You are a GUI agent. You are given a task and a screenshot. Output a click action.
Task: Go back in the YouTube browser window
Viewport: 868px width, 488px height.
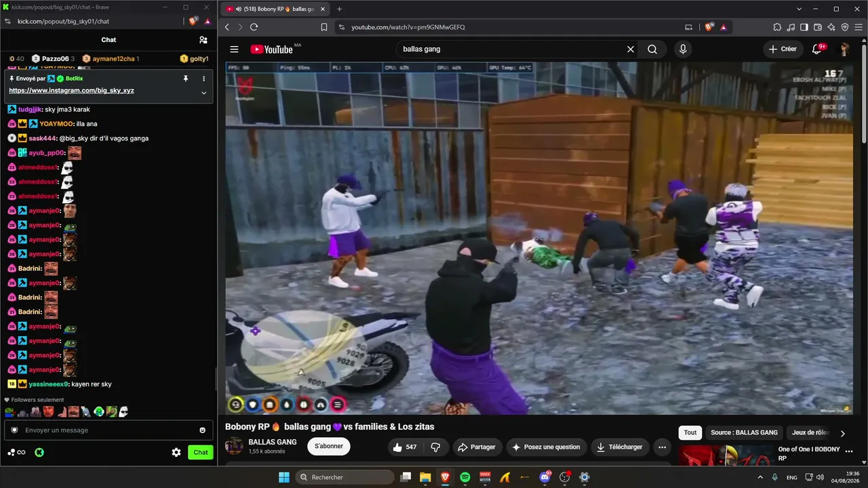[x=227, y=27]
